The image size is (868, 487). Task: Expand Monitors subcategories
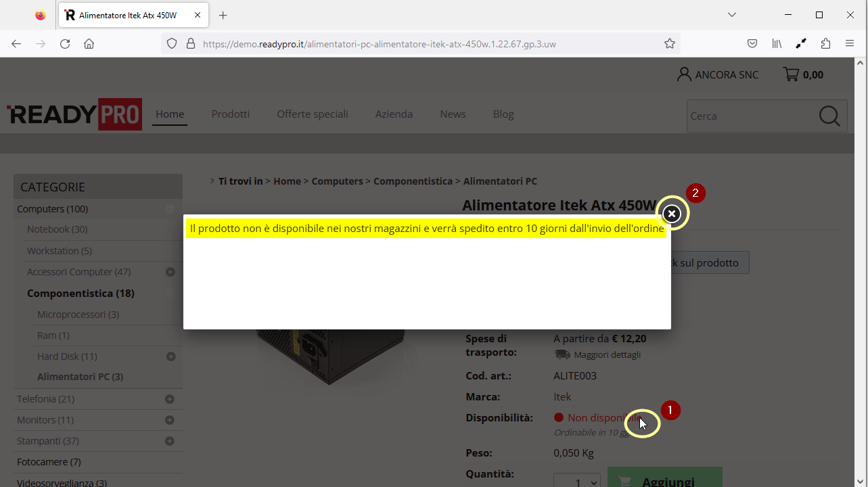point(170,420)
